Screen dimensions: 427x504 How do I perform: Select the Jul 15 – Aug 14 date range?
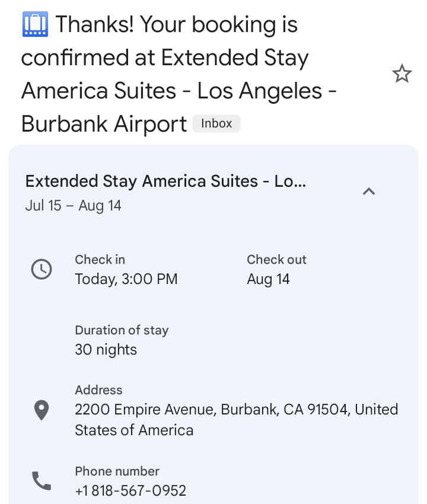tap(73, 206)
